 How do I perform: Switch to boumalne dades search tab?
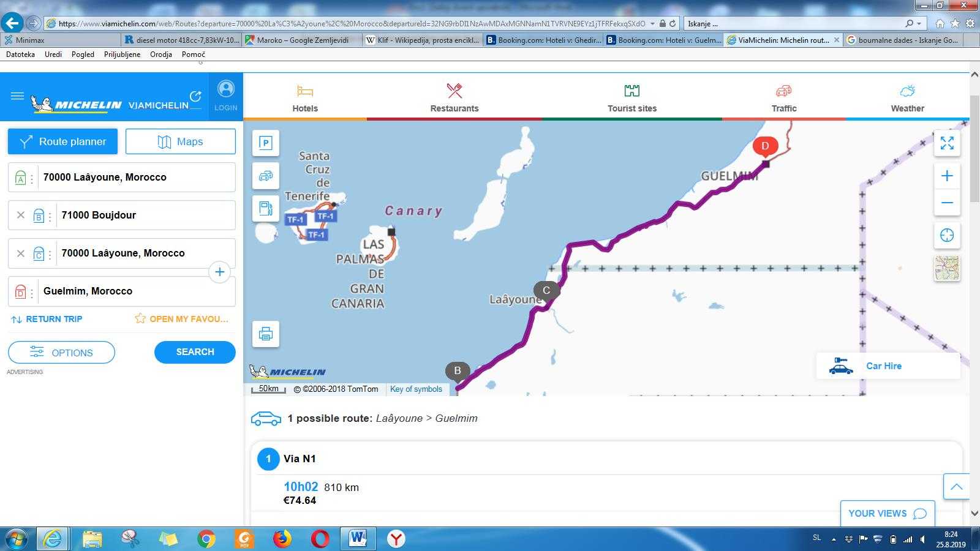903,40
